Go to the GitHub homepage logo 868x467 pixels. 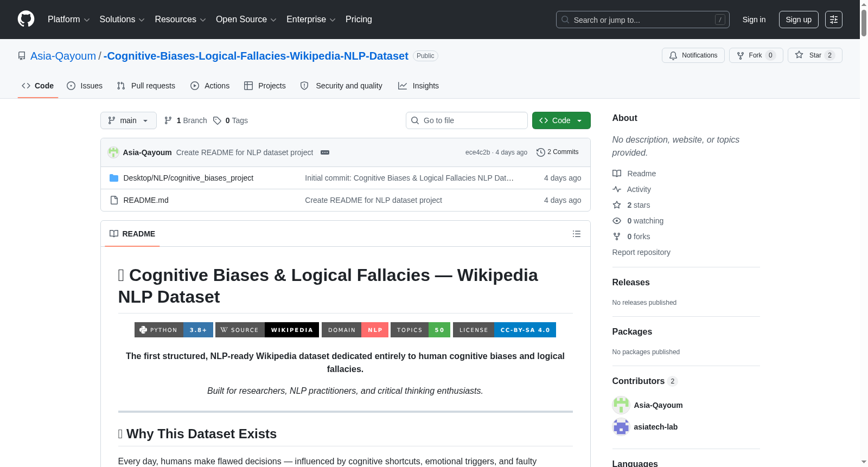pyautogui.click(x=26, y=20)
